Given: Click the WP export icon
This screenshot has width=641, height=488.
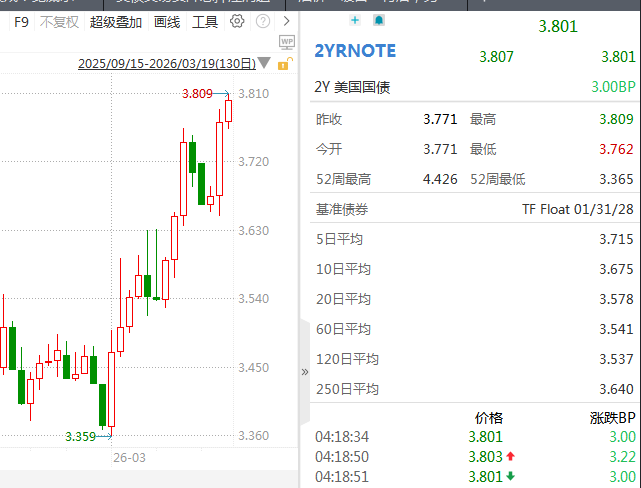Looking at the screenshot, I should tap(287, 43).
